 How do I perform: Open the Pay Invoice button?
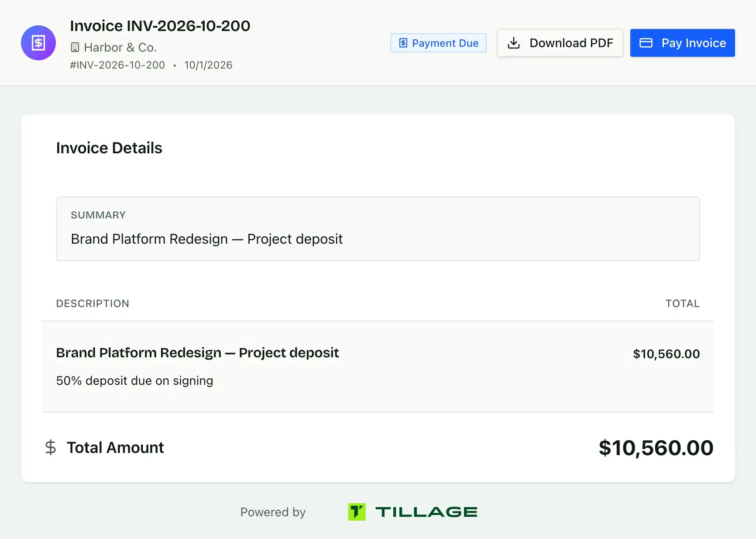683,43
